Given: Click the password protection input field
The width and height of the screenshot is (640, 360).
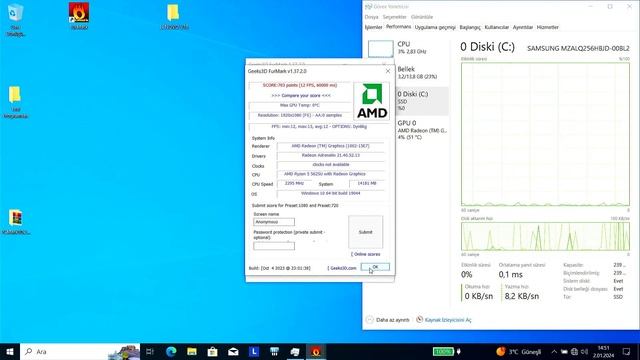Looking at the screenshot, I should click(274, 246).
